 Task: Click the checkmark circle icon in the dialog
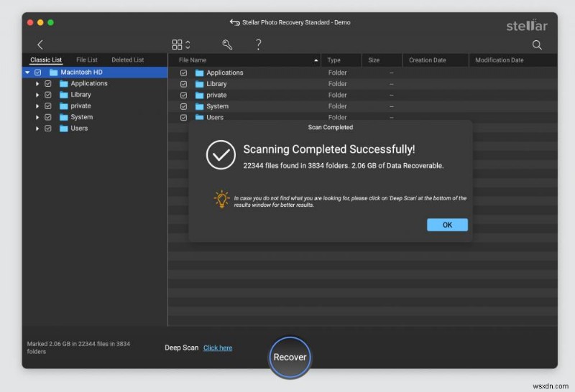point(221,155)
